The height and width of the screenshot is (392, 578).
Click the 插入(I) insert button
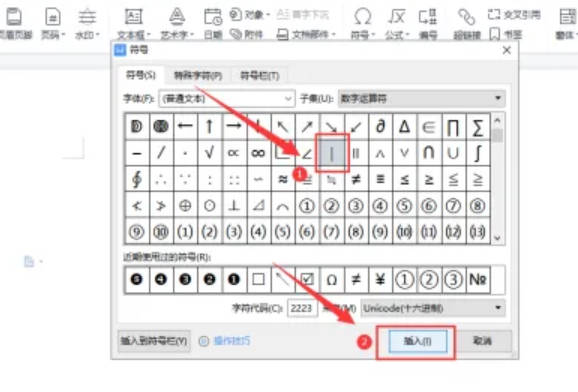(418, 341)
